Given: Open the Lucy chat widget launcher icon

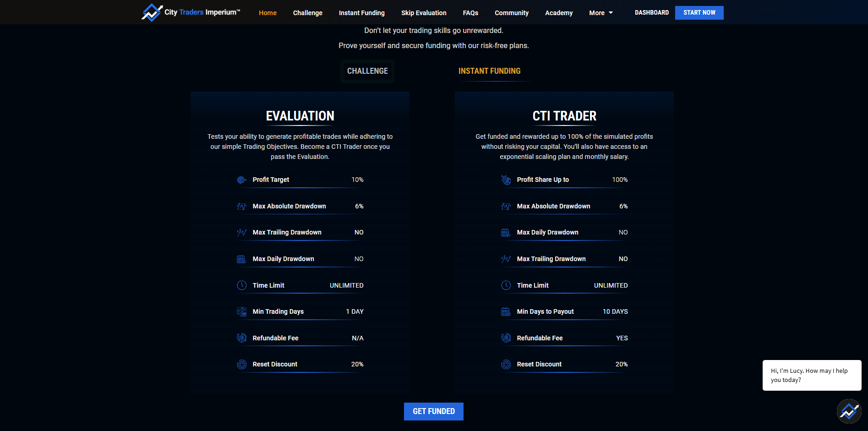Looking at the screenshot, I should [849, 411].
